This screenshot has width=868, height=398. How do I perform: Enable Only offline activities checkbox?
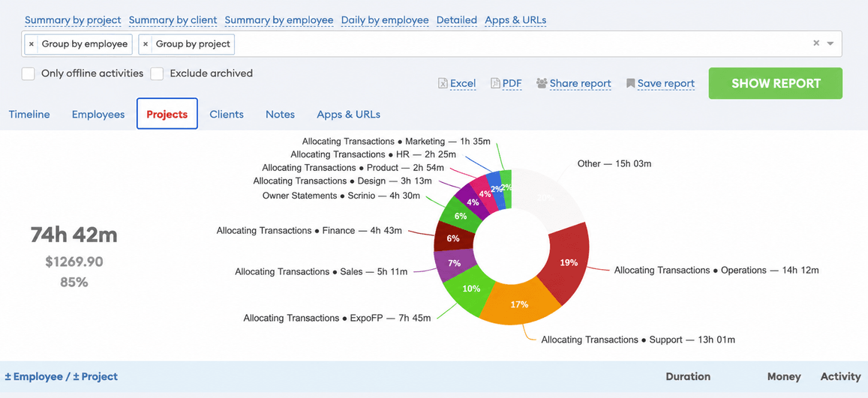click(29, 73)
